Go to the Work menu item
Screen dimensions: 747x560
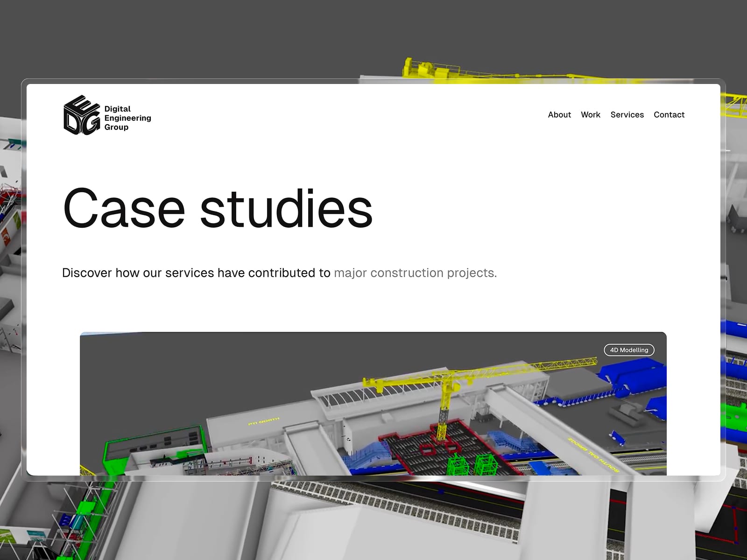point(591,115)
